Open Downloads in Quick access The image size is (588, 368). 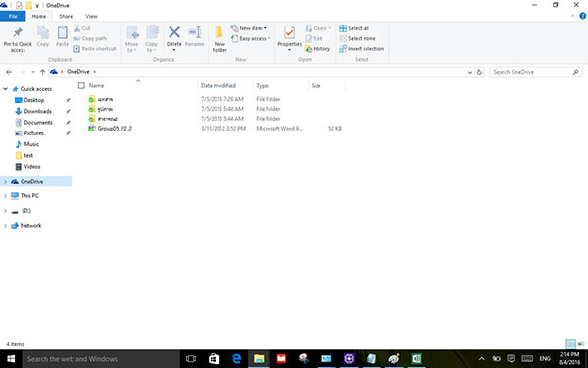37,111
